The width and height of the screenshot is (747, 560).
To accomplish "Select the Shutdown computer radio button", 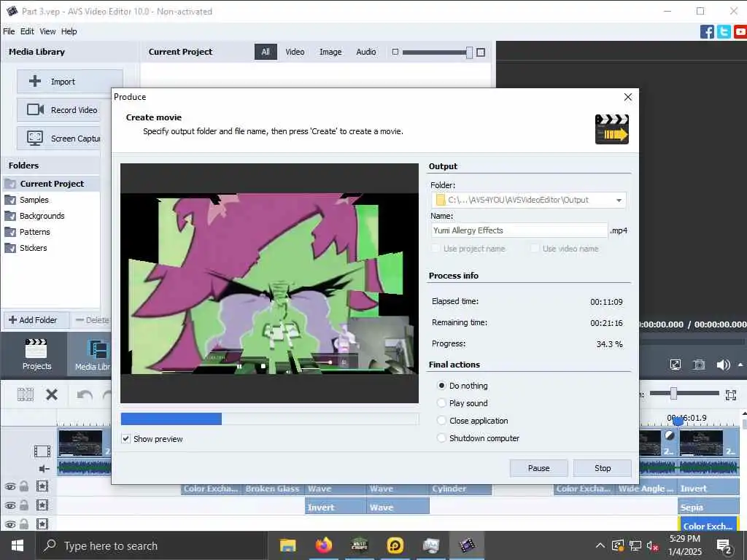I will (441, 437).
